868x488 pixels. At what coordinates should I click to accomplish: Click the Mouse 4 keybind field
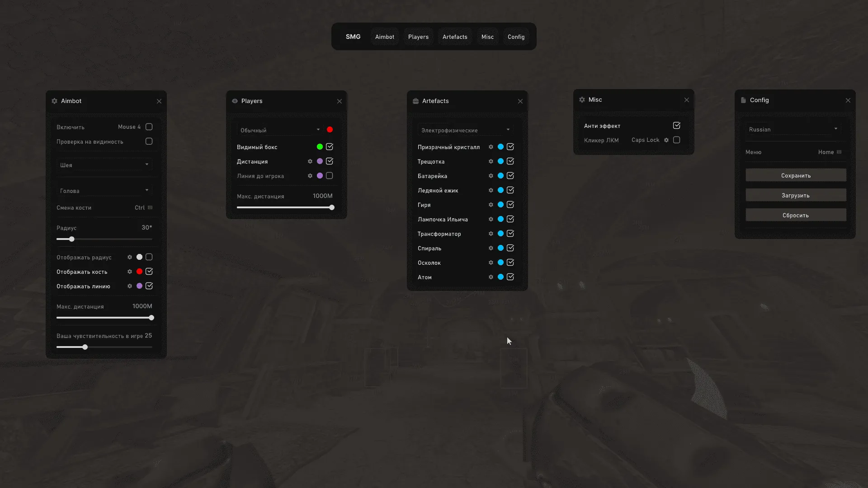[x=129, y=127]
